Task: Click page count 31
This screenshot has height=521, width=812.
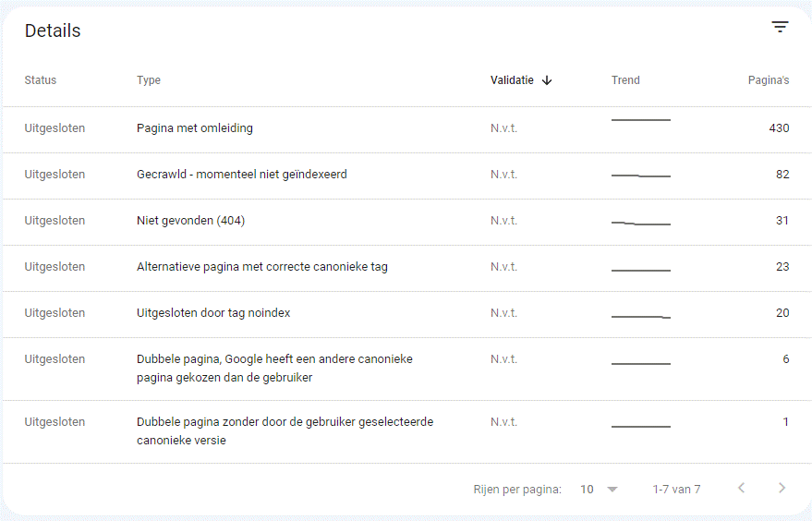Action: coord(782,221)
